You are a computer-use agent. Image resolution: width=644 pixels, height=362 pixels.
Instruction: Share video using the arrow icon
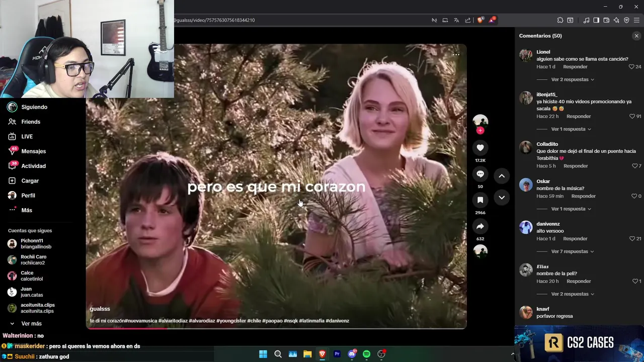[480, 226]
